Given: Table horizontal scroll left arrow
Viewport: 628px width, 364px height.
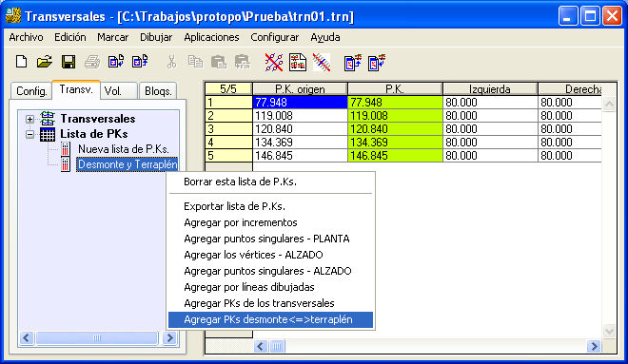Looking at the screenshot, I should click(261, 346).
